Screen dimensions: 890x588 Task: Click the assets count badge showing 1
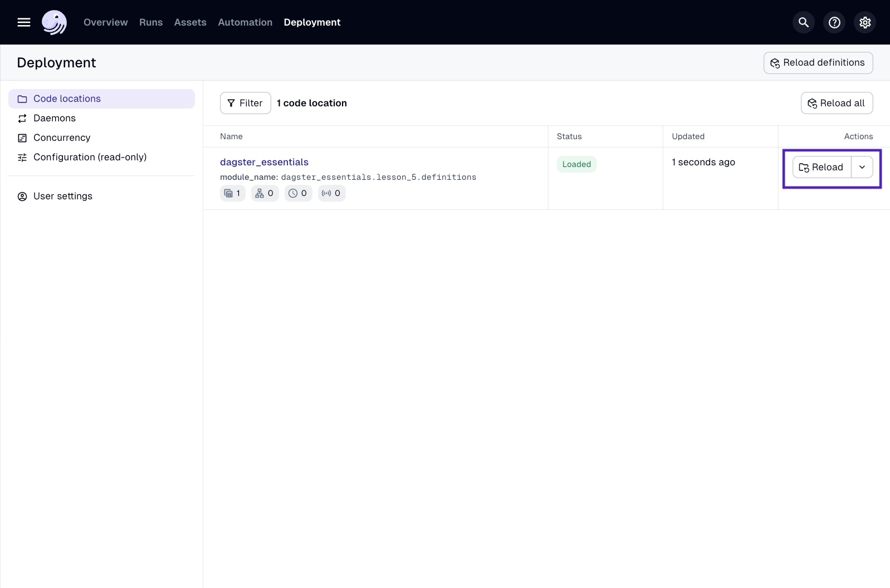point(232,193)
